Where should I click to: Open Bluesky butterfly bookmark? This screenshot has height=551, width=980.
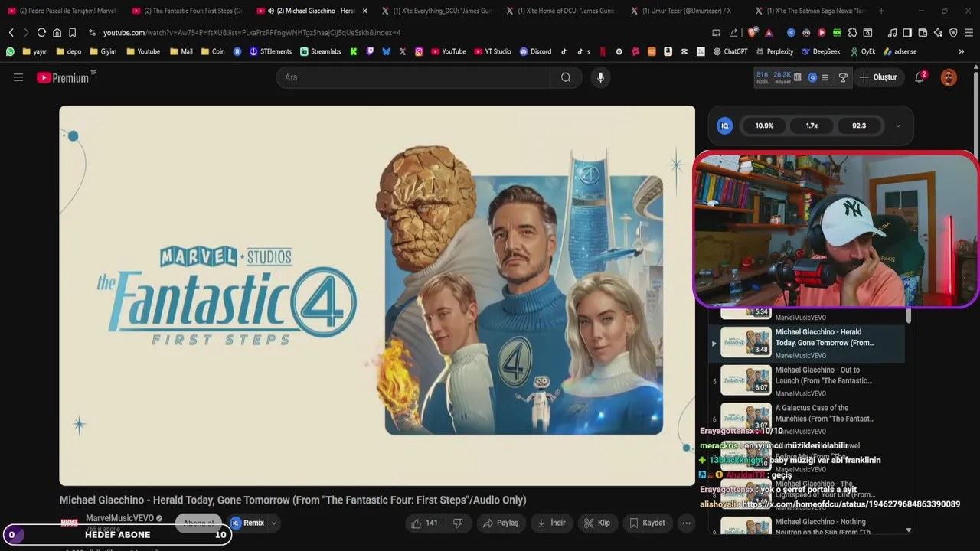tap(386, 51)
